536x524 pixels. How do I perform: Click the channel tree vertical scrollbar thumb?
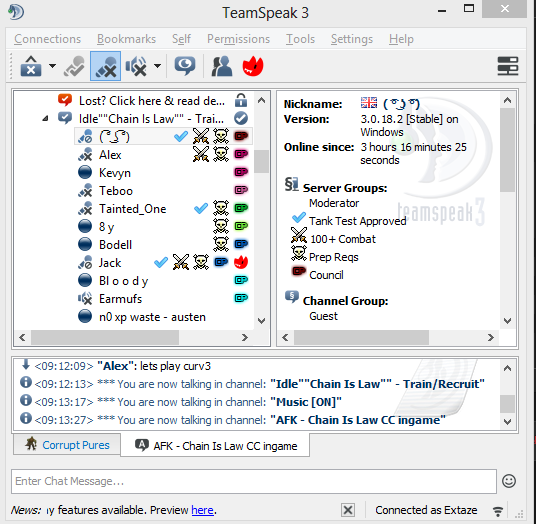click(x=262, y=161)
